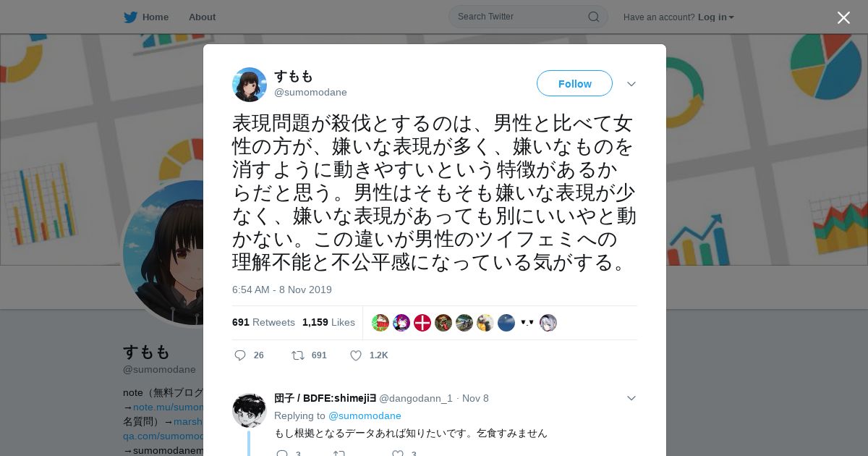The width and height of the screenshot is (868, 456).
Task: Like the tweet via heart icon
Action: tap(356, 355)
